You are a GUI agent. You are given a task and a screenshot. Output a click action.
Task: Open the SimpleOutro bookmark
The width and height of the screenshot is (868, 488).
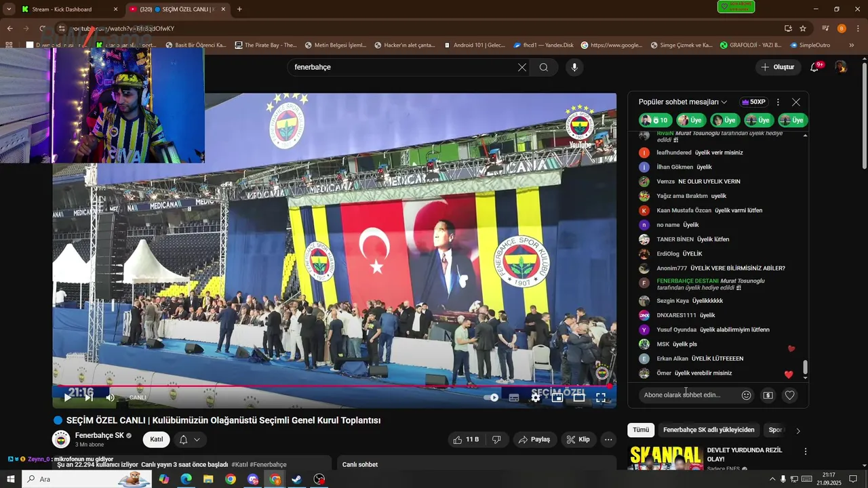[x=810, y=45]
